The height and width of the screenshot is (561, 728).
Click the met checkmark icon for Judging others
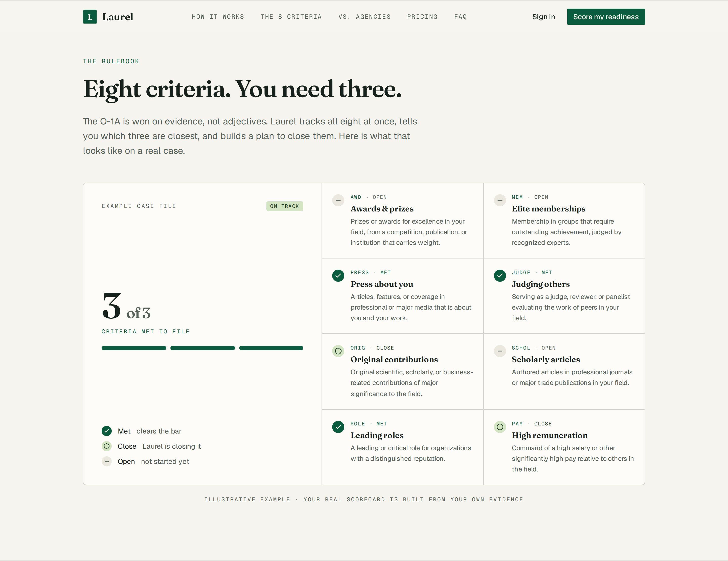(500, 275)
